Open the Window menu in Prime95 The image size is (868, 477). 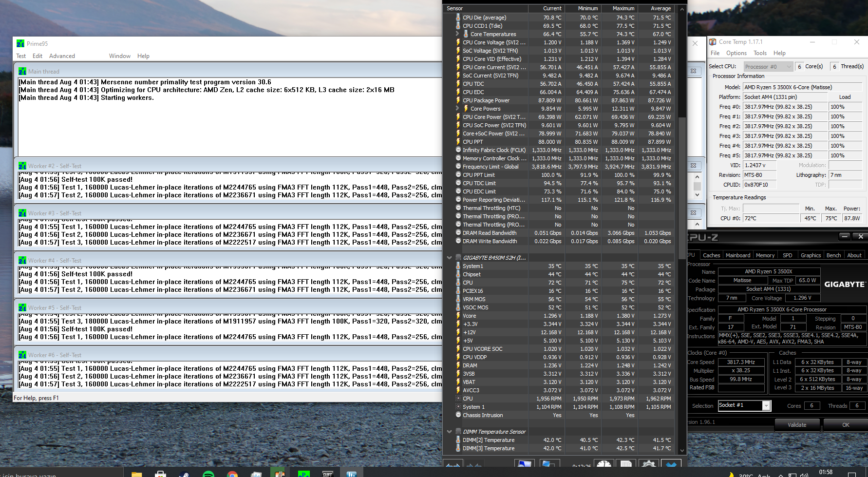click(x=120, y=56)
